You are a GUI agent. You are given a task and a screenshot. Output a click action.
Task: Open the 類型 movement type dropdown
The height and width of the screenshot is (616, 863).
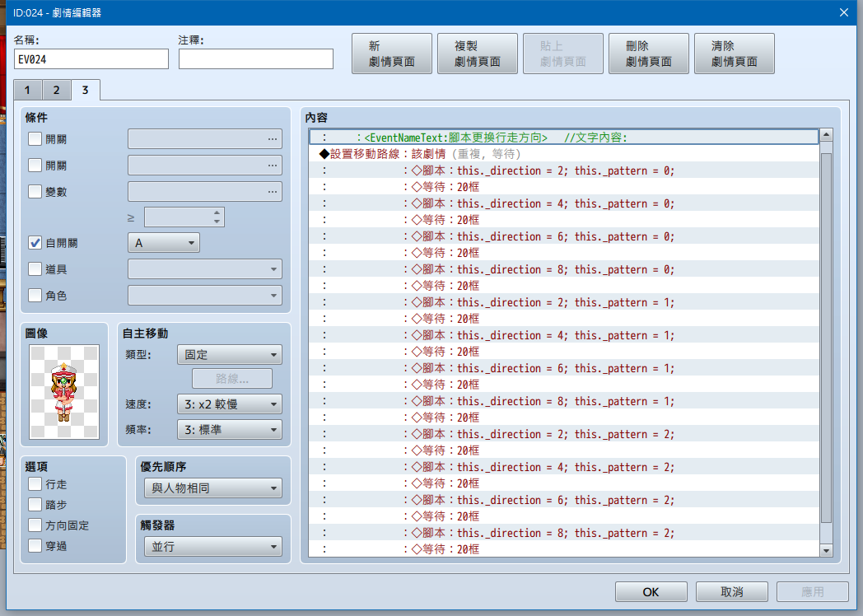[230, 354]
